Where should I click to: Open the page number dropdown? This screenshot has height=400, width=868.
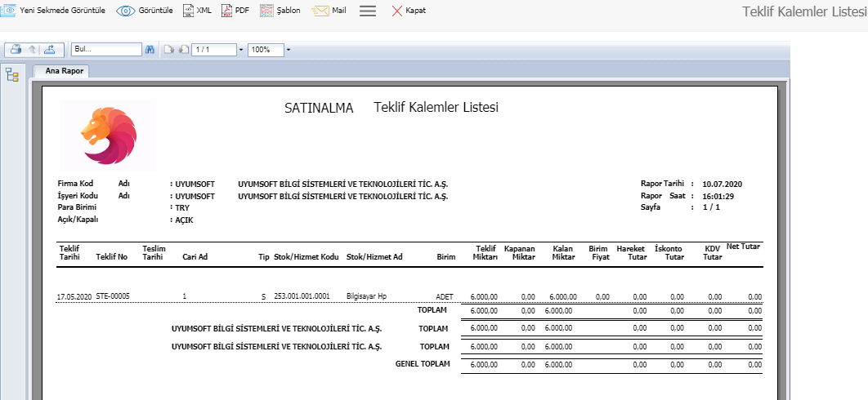[x=241, y=50]
